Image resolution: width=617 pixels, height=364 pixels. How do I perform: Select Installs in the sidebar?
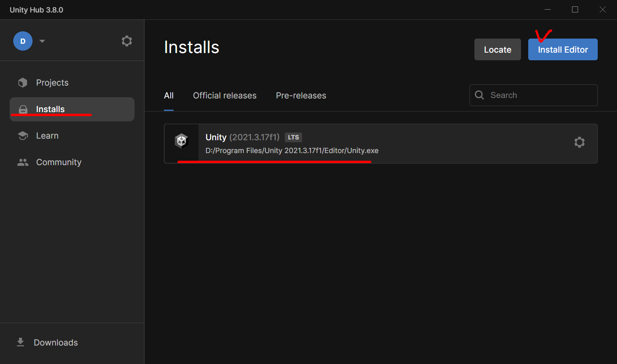pyautogui.click(x=72, y=109)
